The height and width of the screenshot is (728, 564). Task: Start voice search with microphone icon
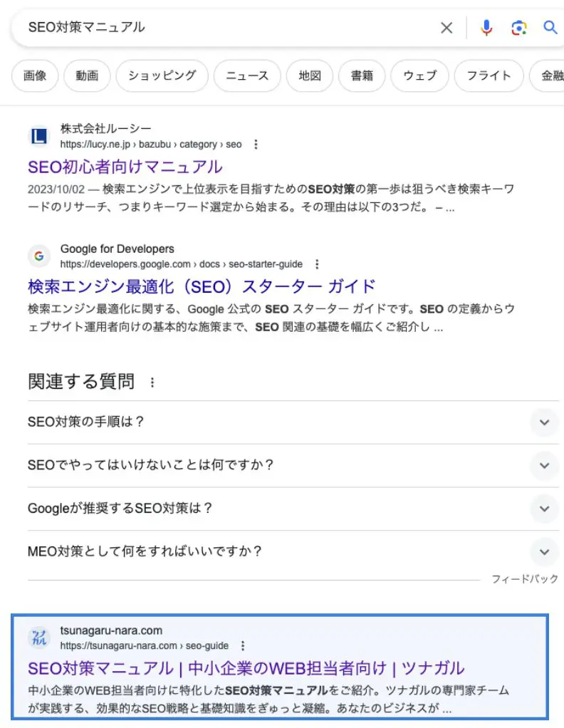pos(486,28)
